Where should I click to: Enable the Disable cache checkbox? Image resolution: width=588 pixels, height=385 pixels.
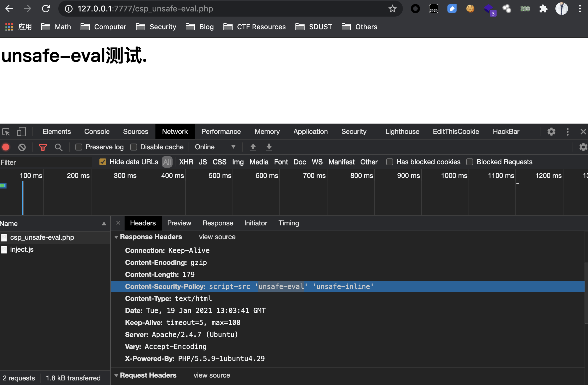[x=134, y=147]
